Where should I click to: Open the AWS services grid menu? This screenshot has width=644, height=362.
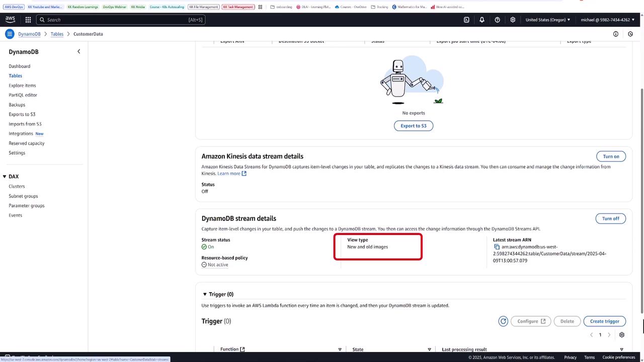point(28,20)
